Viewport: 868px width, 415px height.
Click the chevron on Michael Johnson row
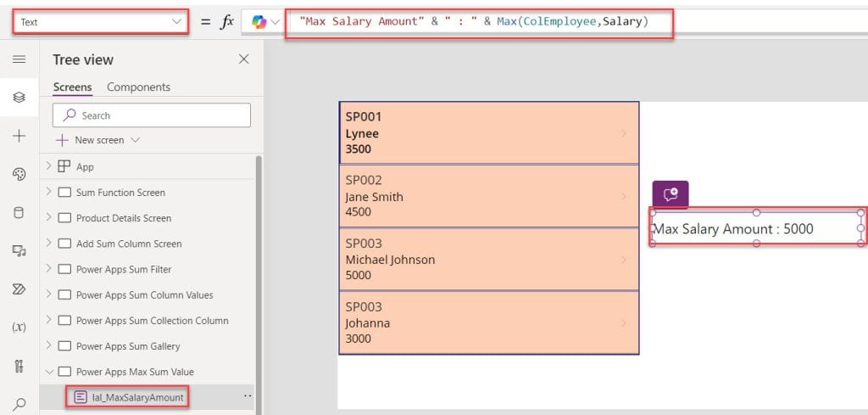point(624,260)
